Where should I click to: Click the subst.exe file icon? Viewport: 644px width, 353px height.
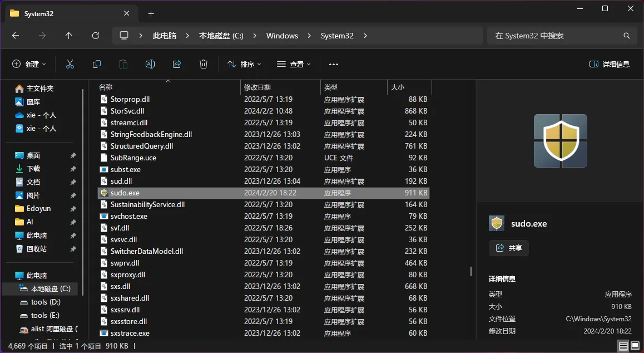click(105, 169)
